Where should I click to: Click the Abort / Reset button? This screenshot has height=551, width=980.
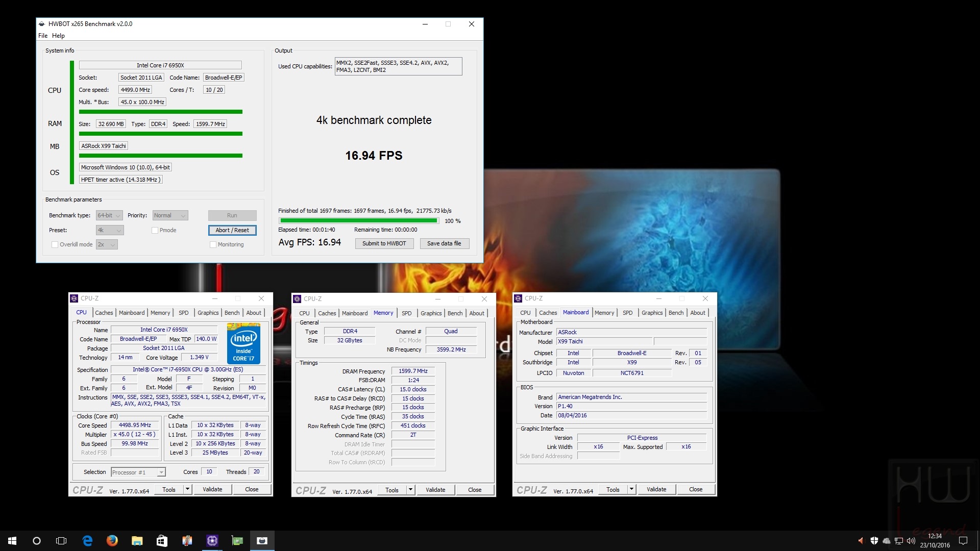tap(232, 231)
